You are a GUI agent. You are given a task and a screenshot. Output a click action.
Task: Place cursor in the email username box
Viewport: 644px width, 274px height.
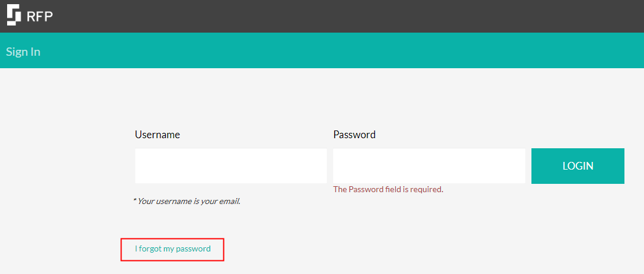pos(231,166)
